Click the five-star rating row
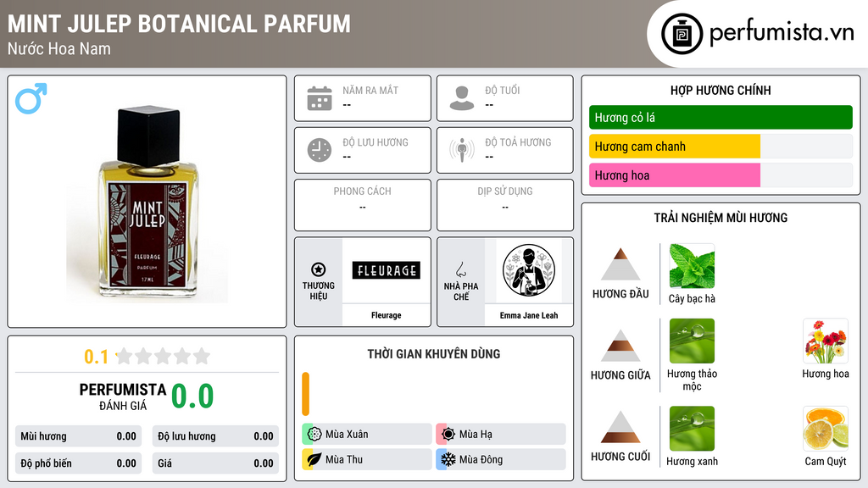868x488 pixels. 164,356
